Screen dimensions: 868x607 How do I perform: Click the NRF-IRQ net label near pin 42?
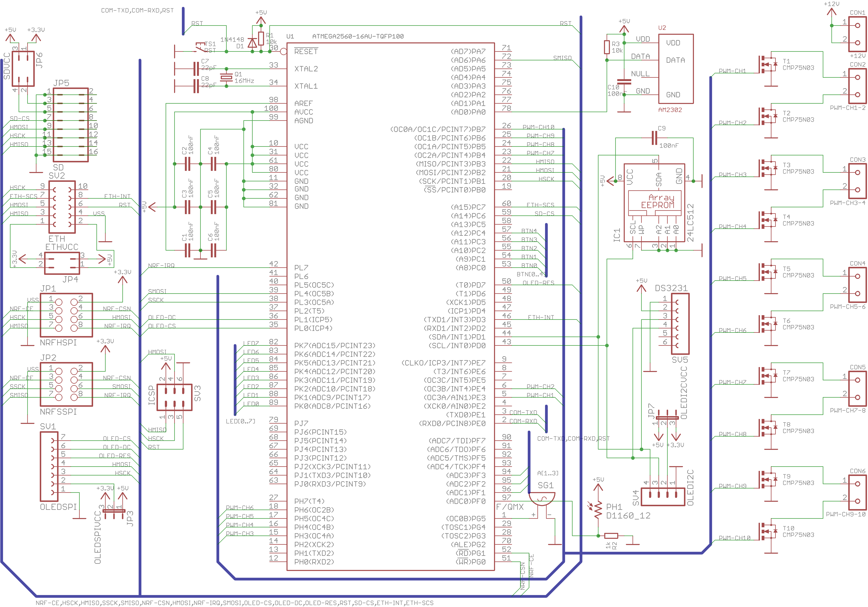click(161, 265)
